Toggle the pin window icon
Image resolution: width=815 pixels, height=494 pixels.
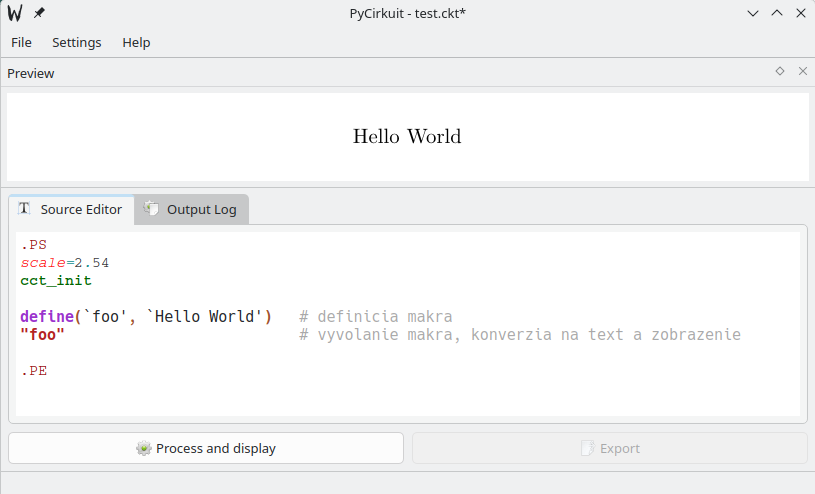pos(39,13)
